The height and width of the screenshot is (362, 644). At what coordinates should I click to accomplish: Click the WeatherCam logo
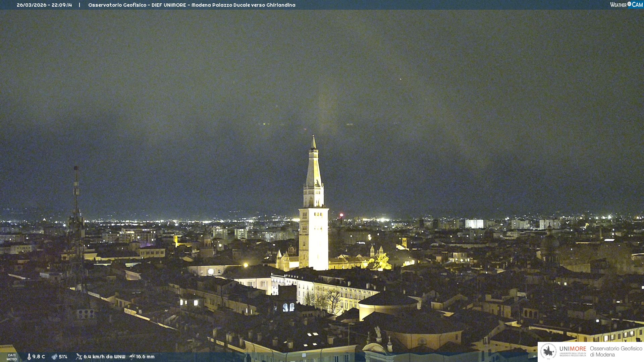(x=626, y=5)
